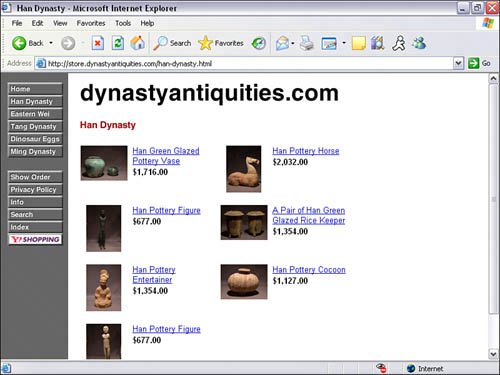Open the Search toolbar button

coord(172,43)
